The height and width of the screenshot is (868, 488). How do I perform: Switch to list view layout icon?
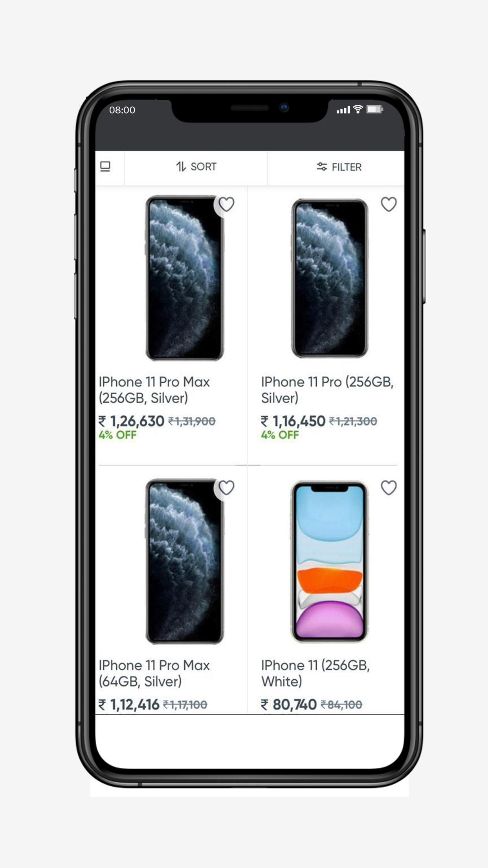coord(105,167)
